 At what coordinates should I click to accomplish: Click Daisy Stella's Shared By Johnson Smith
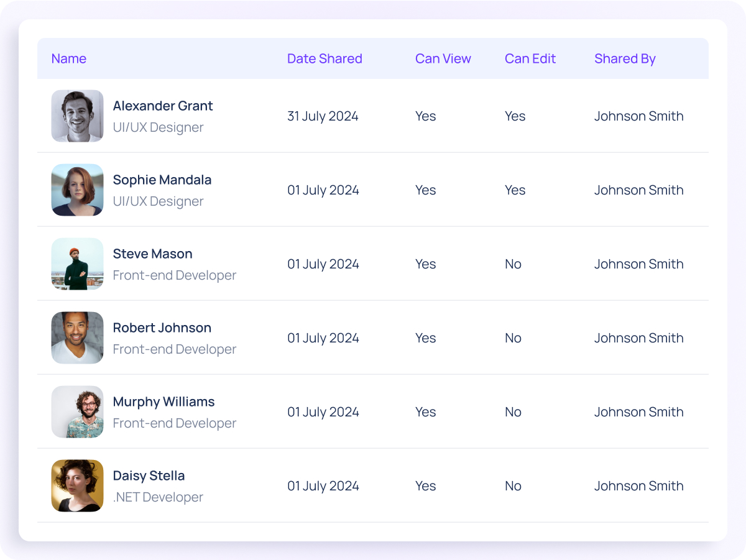638,486
